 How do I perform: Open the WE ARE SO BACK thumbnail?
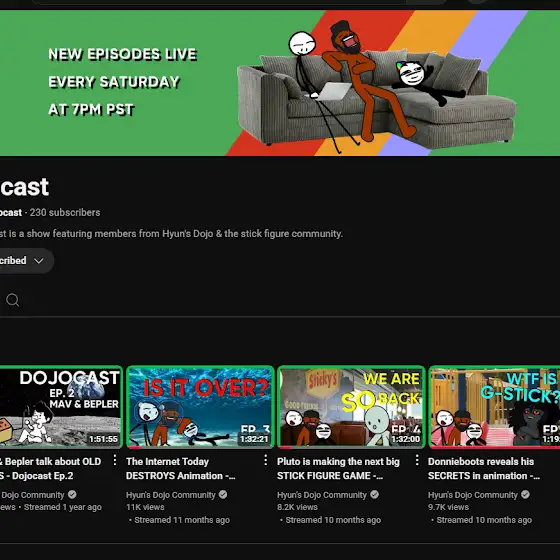pyautogui.click(x=351, y=407)
